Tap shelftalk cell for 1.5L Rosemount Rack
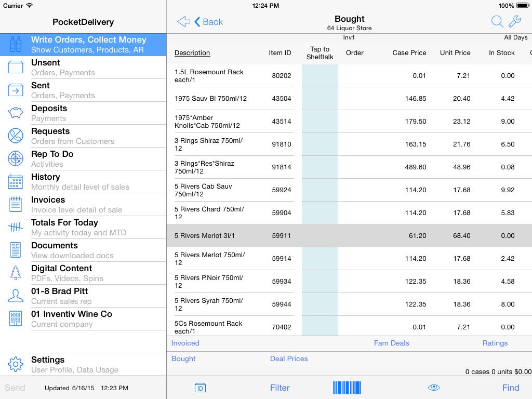This screenshot has width=532, height=399. coord(320,76)
